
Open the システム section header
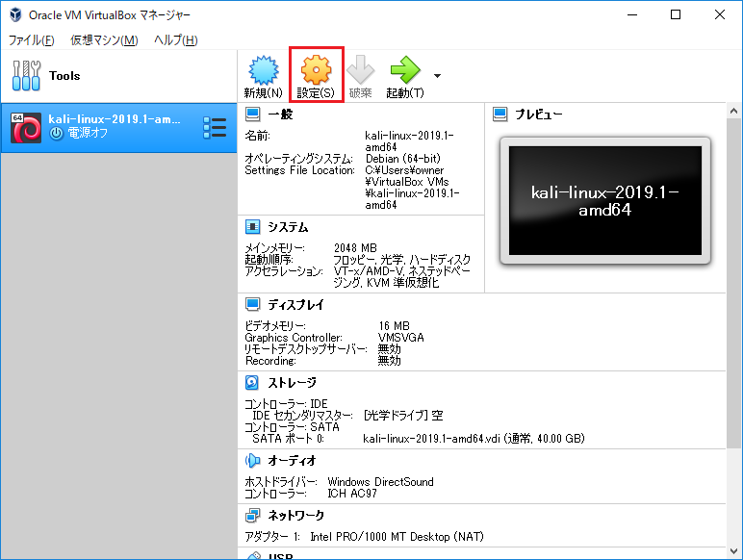288,227
